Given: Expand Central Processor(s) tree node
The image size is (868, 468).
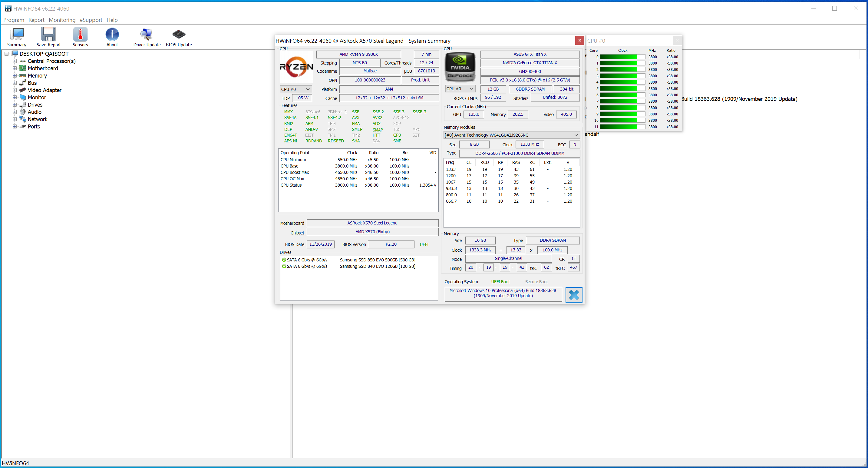Looking at the screenshot, I should [15, 61].
